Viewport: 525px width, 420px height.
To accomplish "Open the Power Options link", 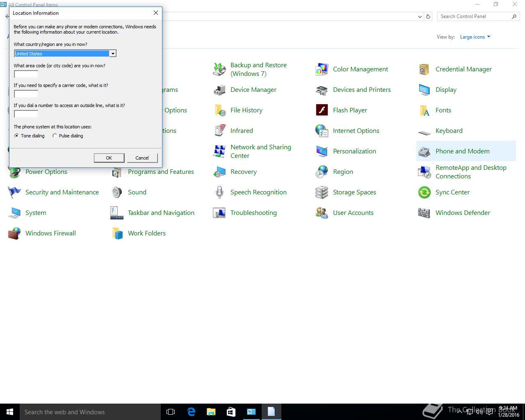I will [x=46, y=172].
